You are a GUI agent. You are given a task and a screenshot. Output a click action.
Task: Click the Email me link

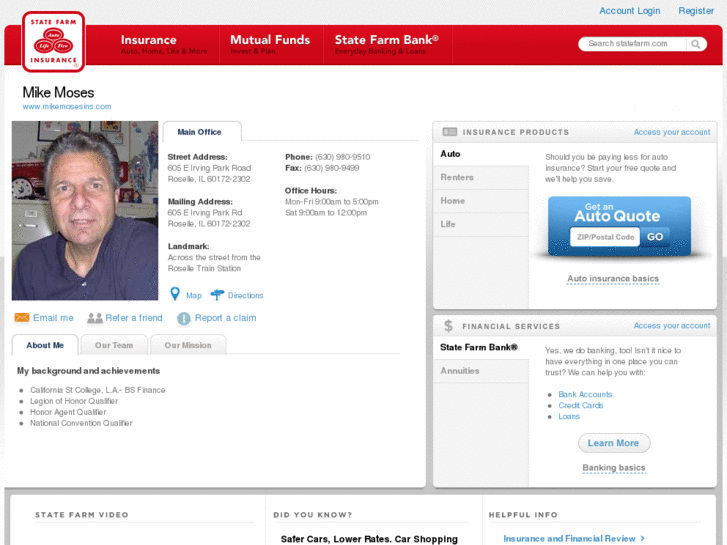tap(53, 318)
